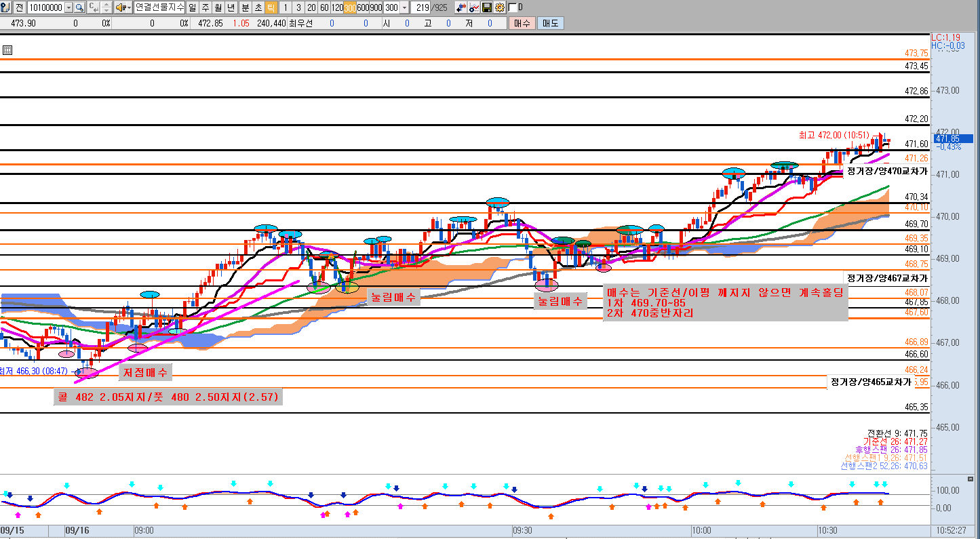This screenshot has width=980, height=539.
Task: Click the 219 bar count input field
Action: (420, 7)
